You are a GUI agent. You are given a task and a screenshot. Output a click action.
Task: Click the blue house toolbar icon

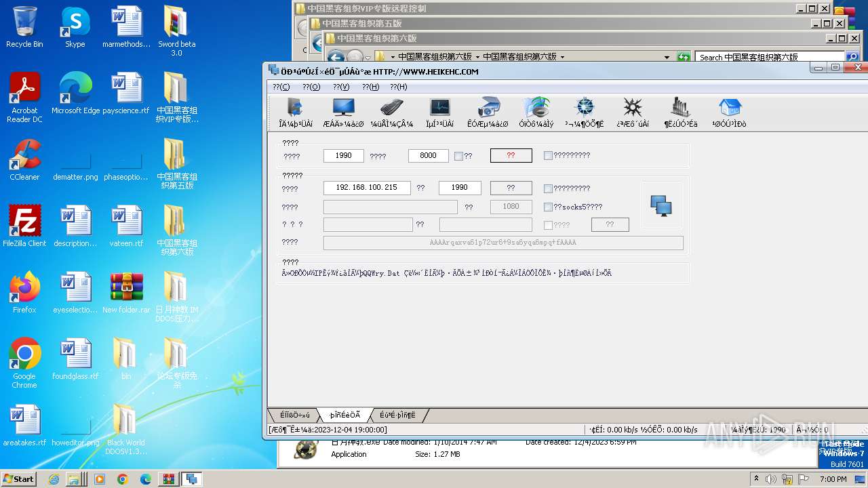tap(729, 112)
